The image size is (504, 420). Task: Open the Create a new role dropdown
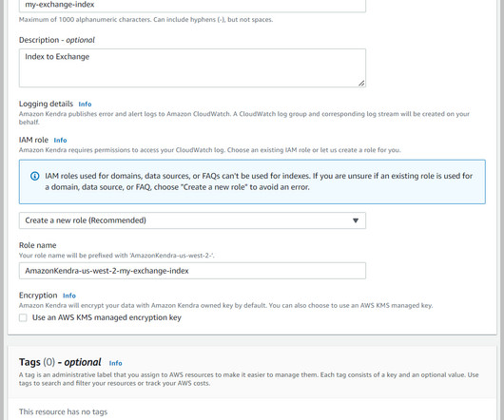point(192,220)
